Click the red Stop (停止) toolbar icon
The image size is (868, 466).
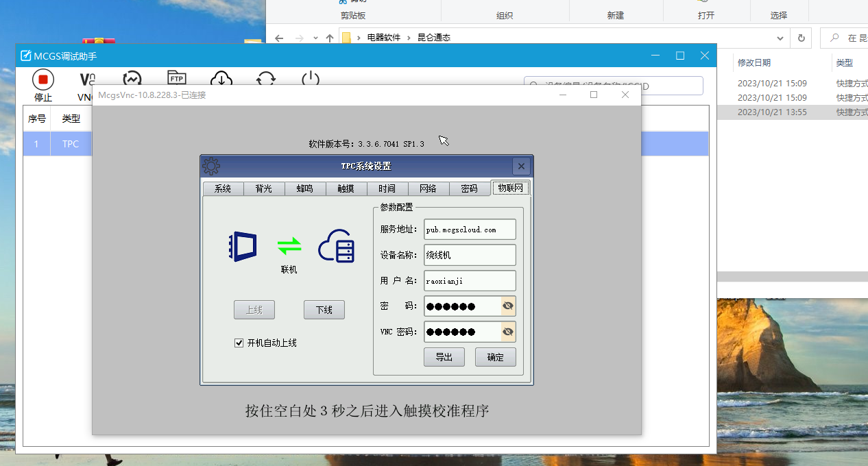[x=43, y=80]
